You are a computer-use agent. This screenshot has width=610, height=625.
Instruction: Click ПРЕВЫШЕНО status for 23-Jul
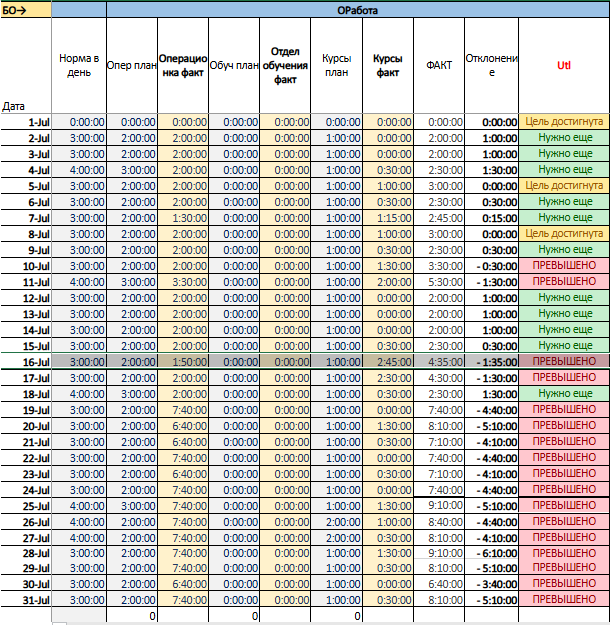[564, 474]
